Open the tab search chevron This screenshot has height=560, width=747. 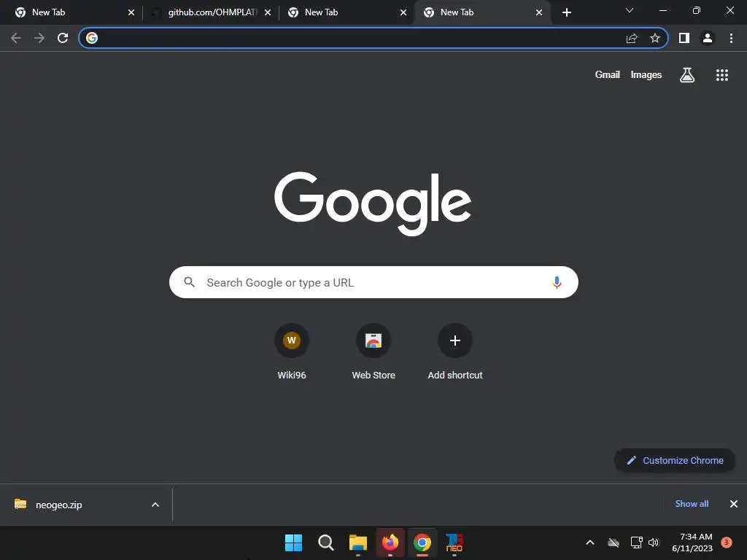[x=630, y=10]
